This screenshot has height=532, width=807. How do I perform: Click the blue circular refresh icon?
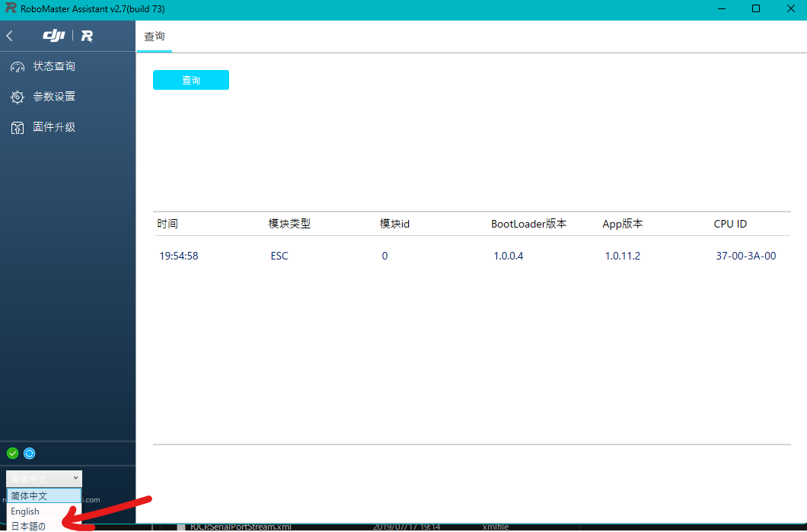[x=29, y=453]
